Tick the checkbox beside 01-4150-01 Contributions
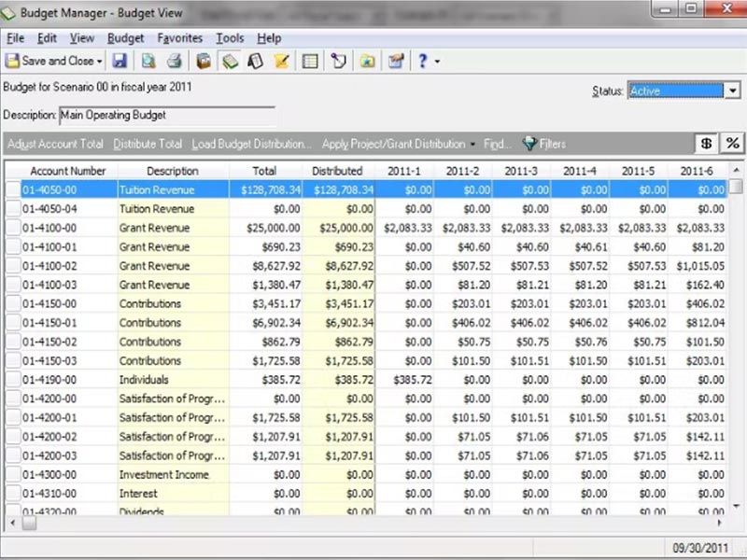This screenshot has width=747, height=560. point(12,323)
